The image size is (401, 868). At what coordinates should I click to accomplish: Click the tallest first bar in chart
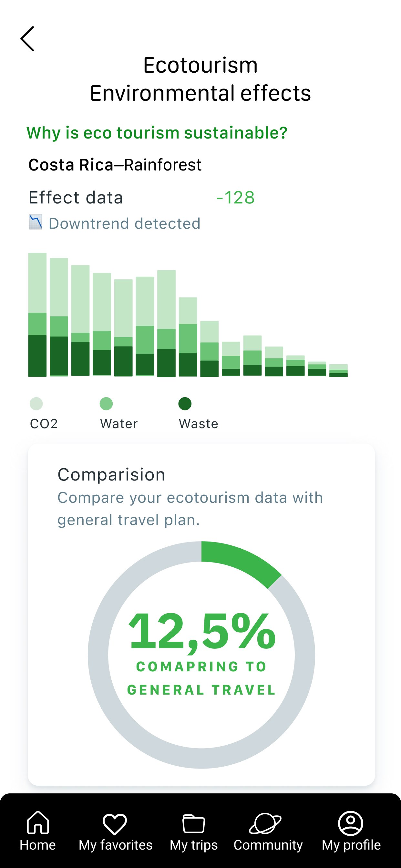37,315
